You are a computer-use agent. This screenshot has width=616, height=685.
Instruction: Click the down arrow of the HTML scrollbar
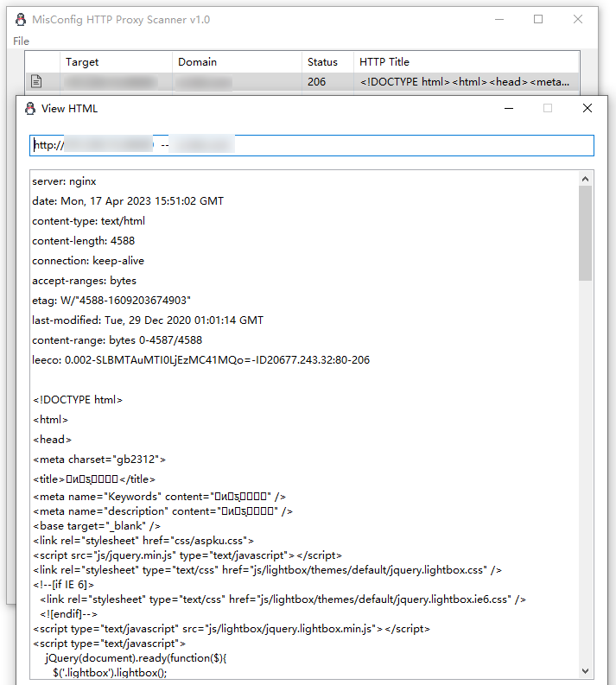click(x=586, y=670)
